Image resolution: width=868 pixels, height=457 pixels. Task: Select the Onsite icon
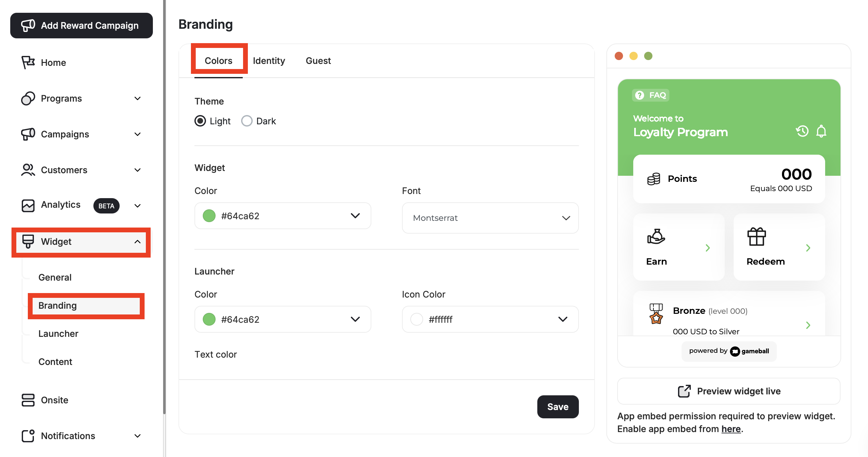point(28,400)
